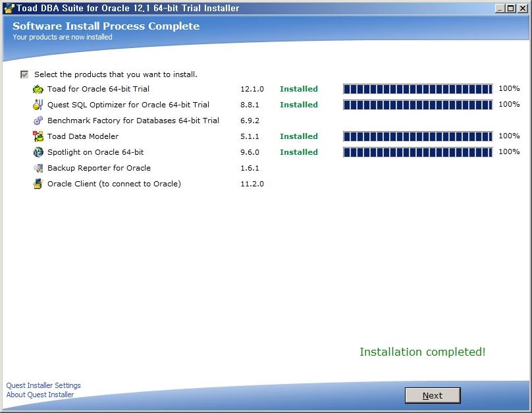
Task: Select Oracle Client (to connect to Oracle) label
Action: coord(114,184)
